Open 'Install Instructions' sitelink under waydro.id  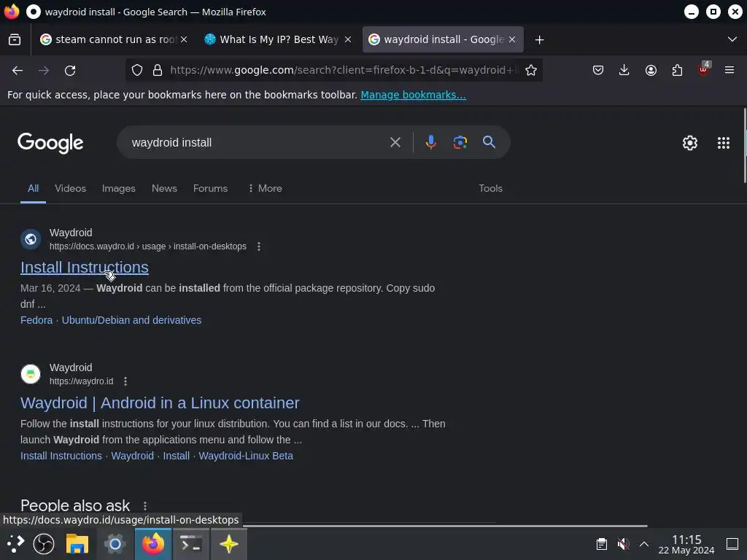(61, 456)
